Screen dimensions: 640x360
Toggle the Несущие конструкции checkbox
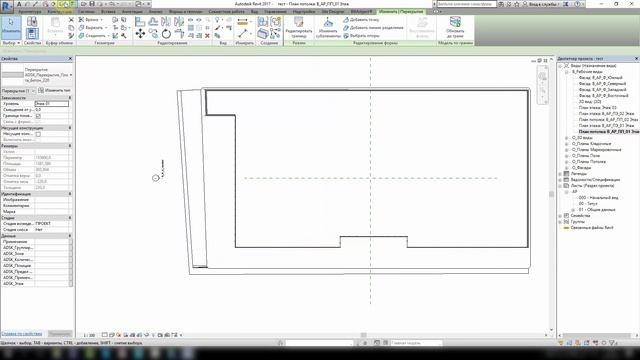(38, 134)
